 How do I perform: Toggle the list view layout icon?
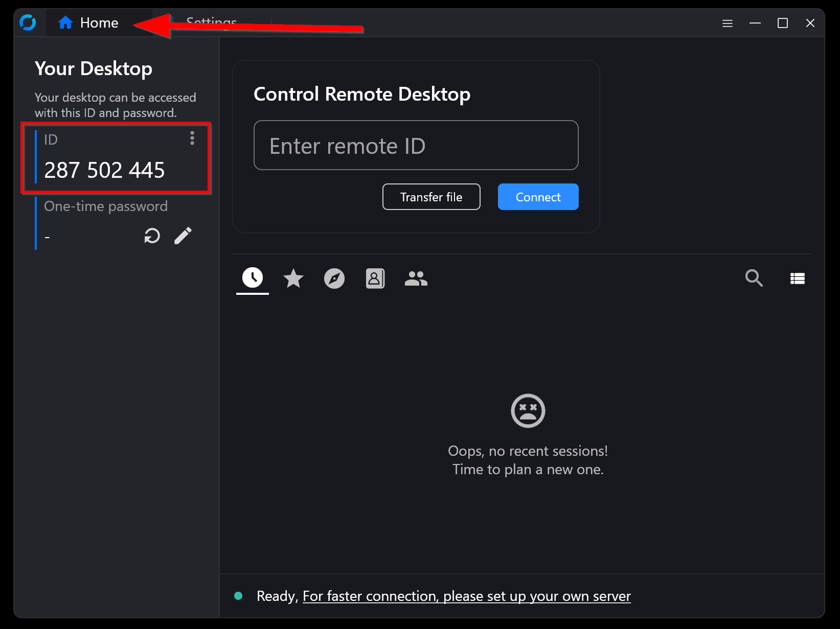[x=797, y=278]
